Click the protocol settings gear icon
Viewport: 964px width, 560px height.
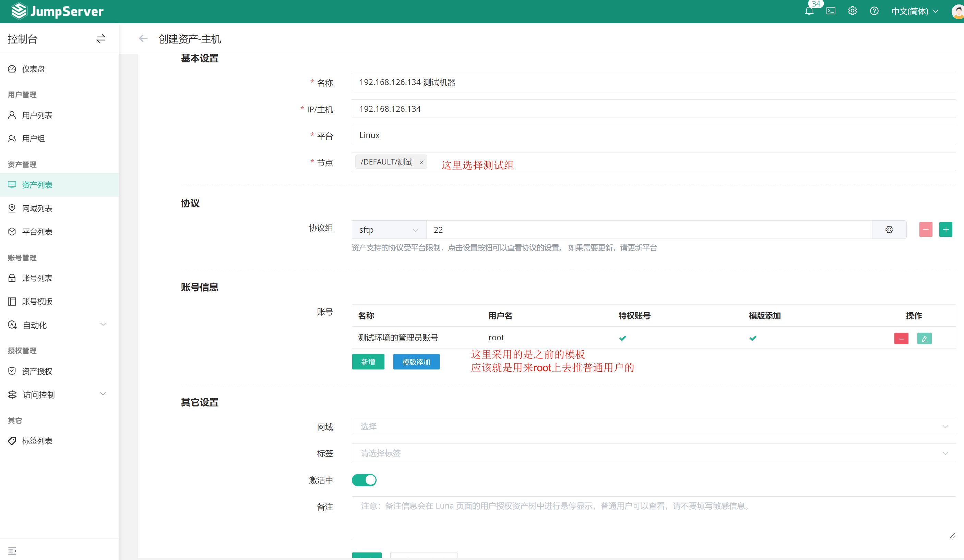click(x=889, y=229)
